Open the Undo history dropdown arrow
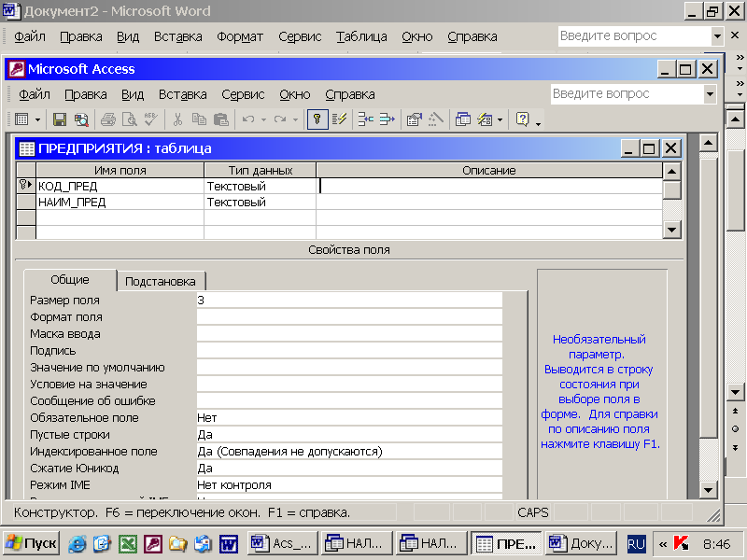747x560 pixels. tap(263, 119)
